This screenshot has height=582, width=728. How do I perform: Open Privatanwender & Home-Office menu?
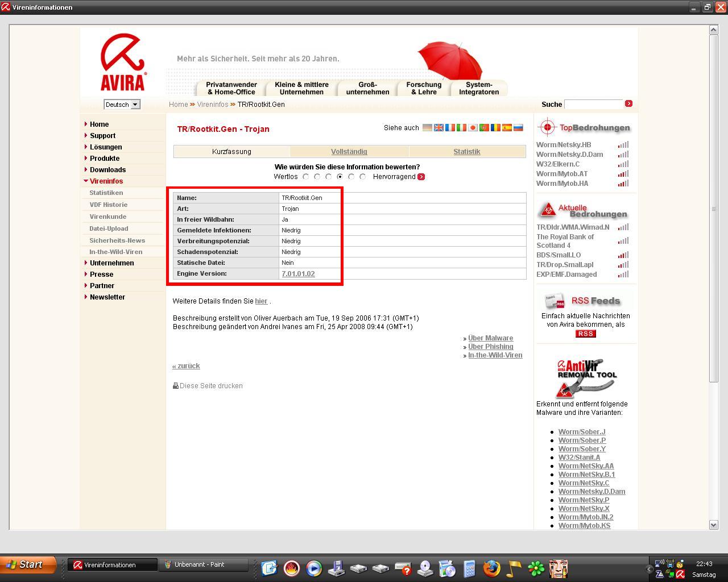coord(231,88)
